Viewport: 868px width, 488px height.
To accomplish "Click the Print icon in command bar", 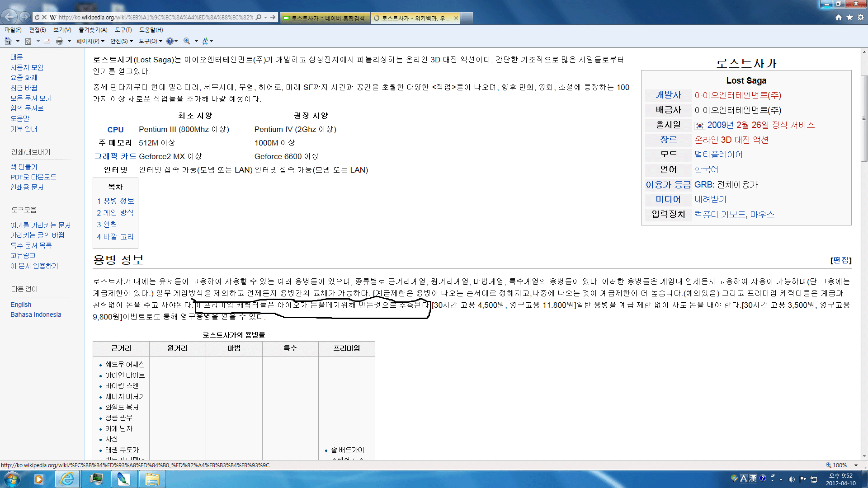I will coord(60,41).
